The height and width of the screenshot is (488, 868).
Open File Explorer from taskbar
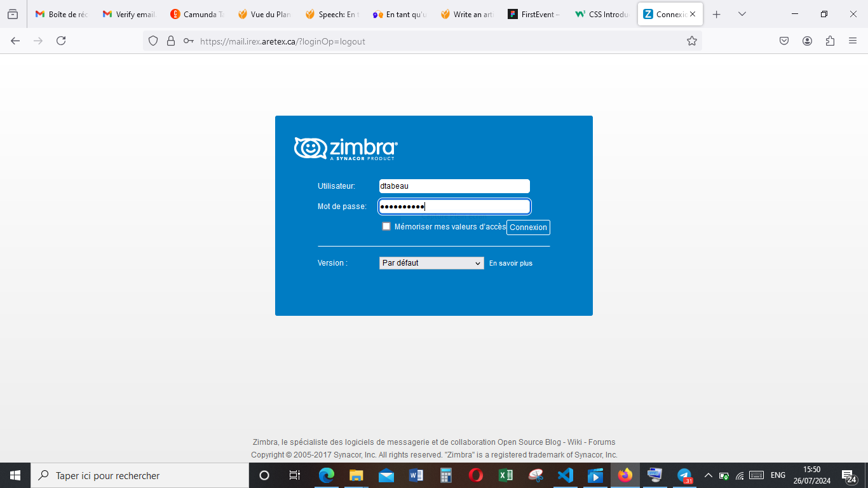(x=356, y=475)
